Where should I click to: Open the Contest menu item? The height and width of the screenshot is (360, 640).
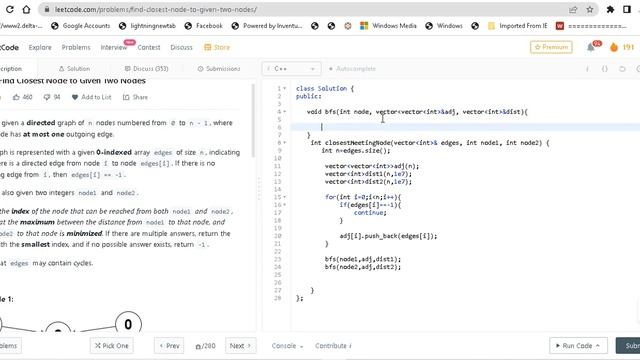pos(149,47)
